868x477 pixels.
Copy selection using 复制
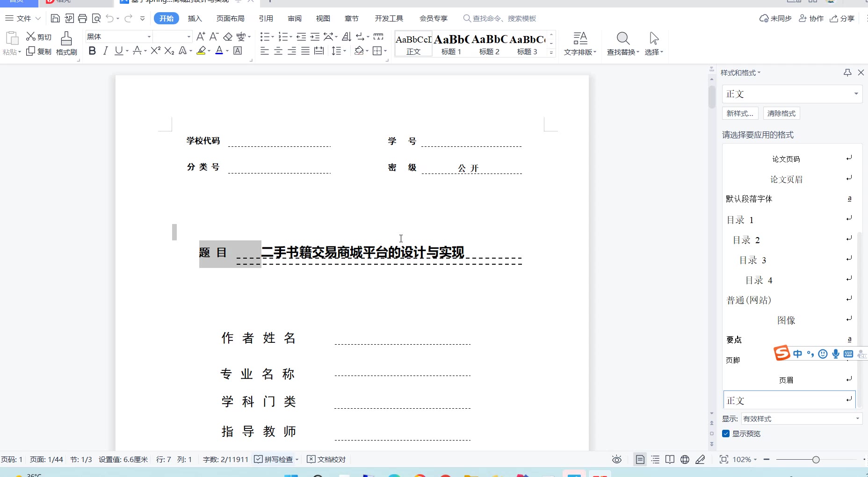click(39, 51)
